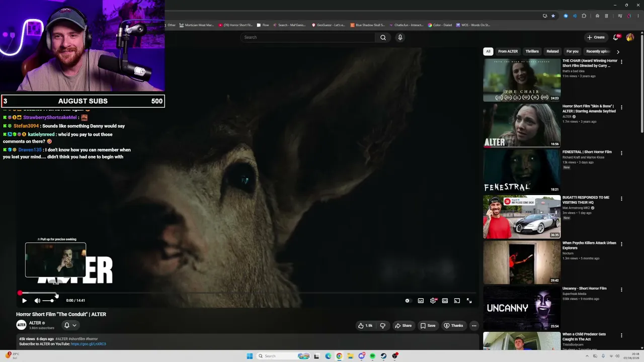Select the Related filter chip

[x=552, y=51]
